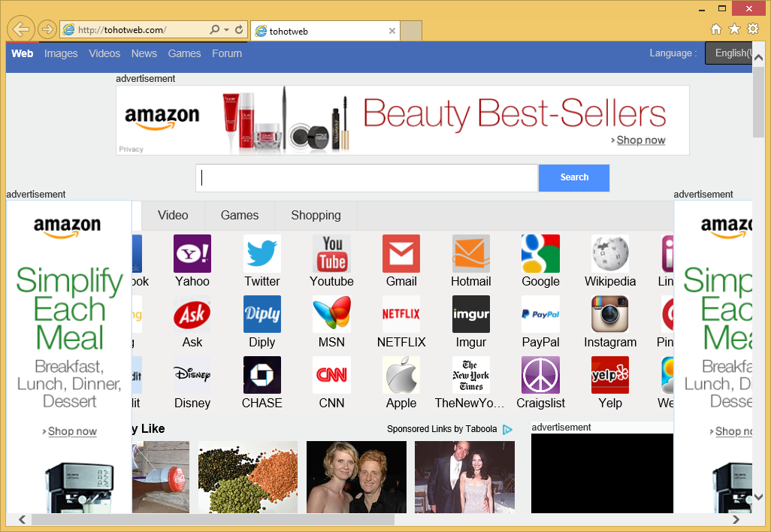Click the horizontal scrollbar right arrow
This screenshot has height=532, width=771.
point(736,520)
